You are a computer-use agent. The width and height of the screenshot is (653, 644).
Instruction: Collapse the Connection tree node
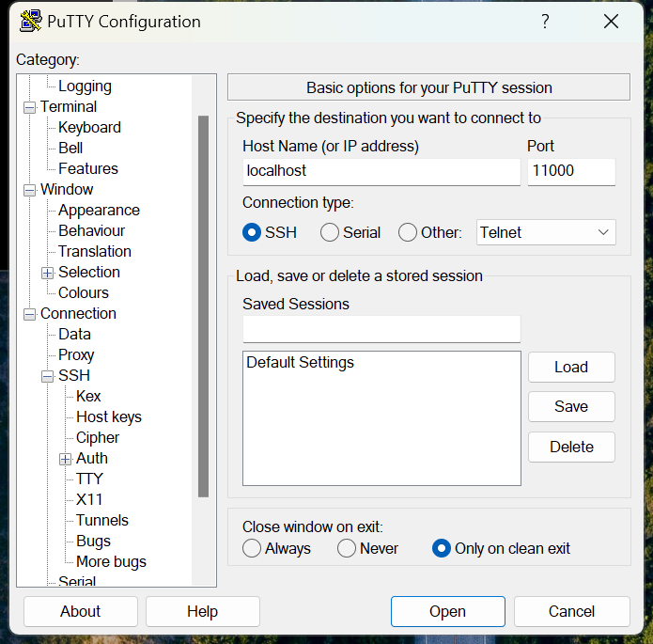pyautogui.click(x=29, y=314)
